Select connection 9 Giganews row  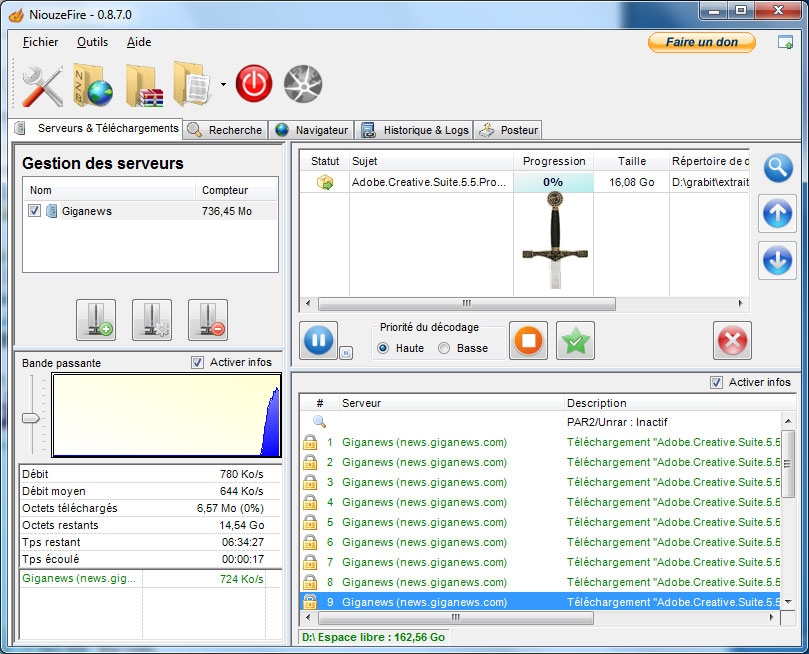tap(540, 602)
